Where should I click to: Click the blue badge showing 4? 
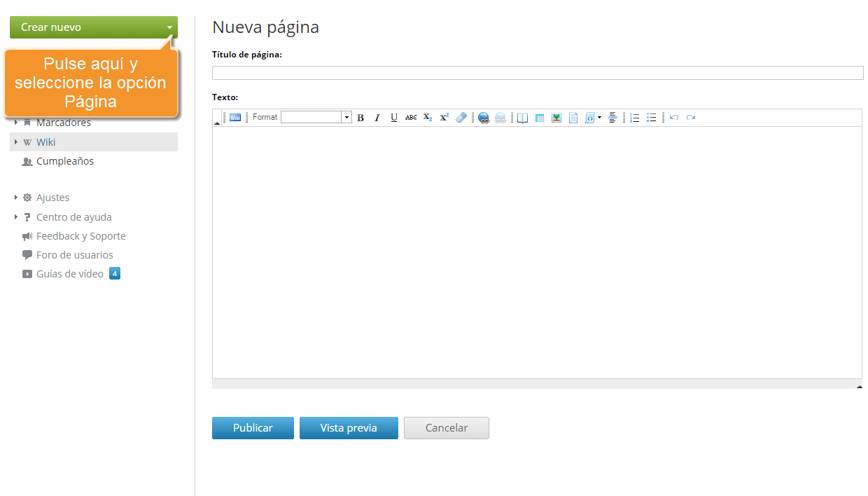115,273
